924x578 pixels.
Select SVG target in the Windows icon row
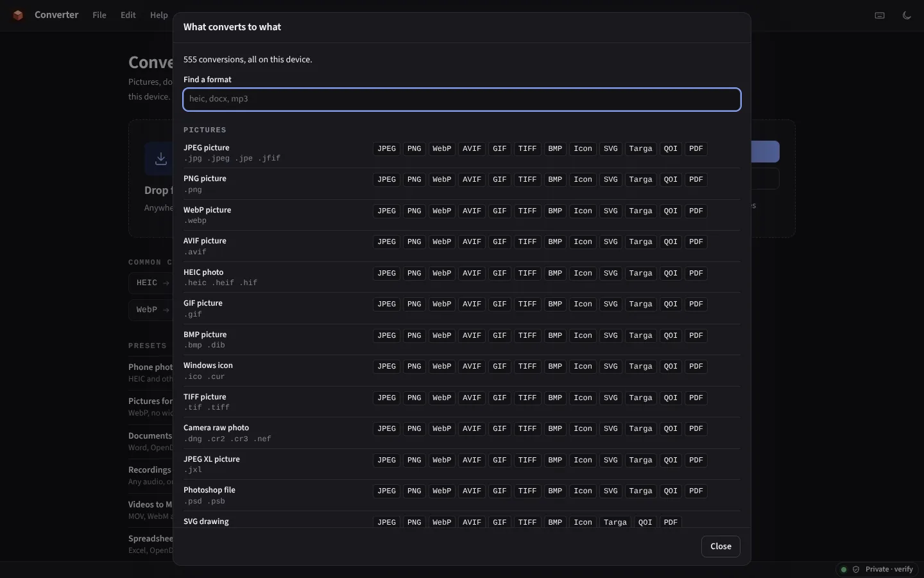tap(611, 367)
